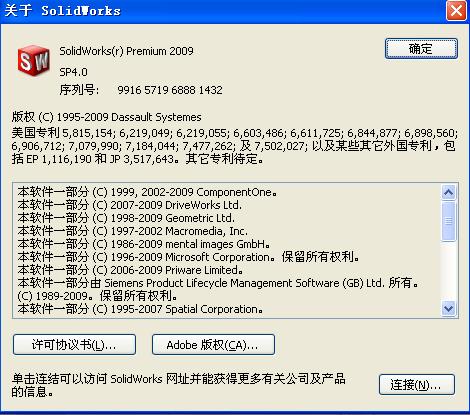Select the mental images GmbH line
This screenshot has width=470, height=415.
pyautogui.click(x=144, y=244)
